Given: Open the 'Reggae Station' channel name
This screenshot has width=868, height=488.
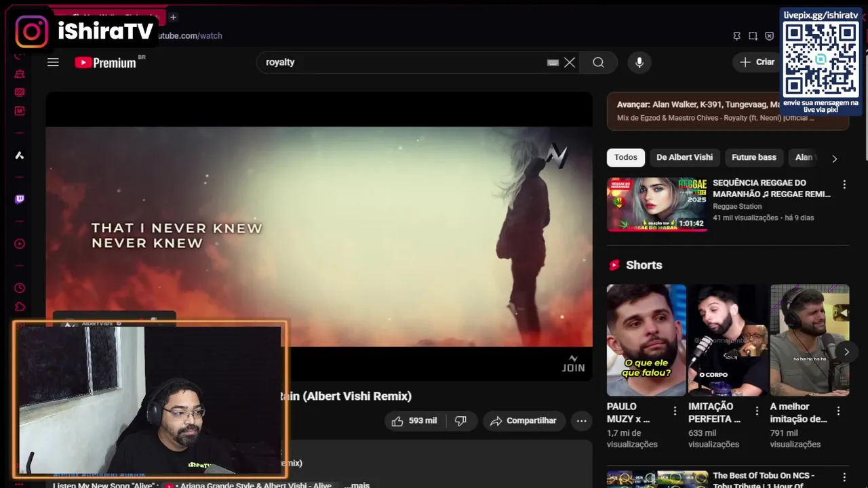Looking at the screenshot, I should pos(737,207).
